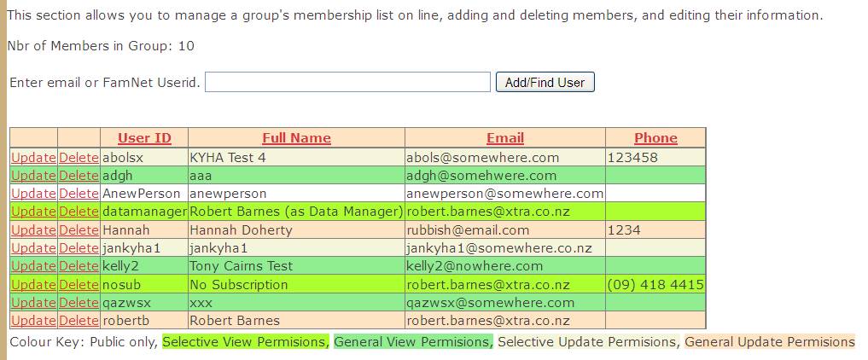Open Update for datamanager user
The width and height of the screenshot is (868, 360).
tap(33, 212)
